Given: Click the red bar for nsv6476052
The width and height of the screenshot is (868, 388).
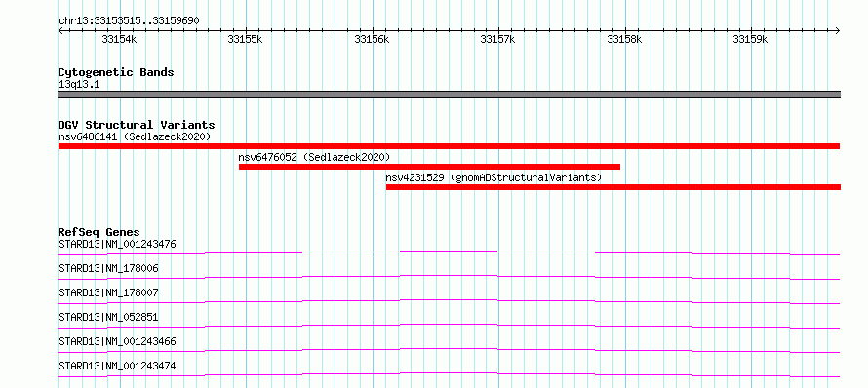Looking at the screenshot, I should click(429, 167).
